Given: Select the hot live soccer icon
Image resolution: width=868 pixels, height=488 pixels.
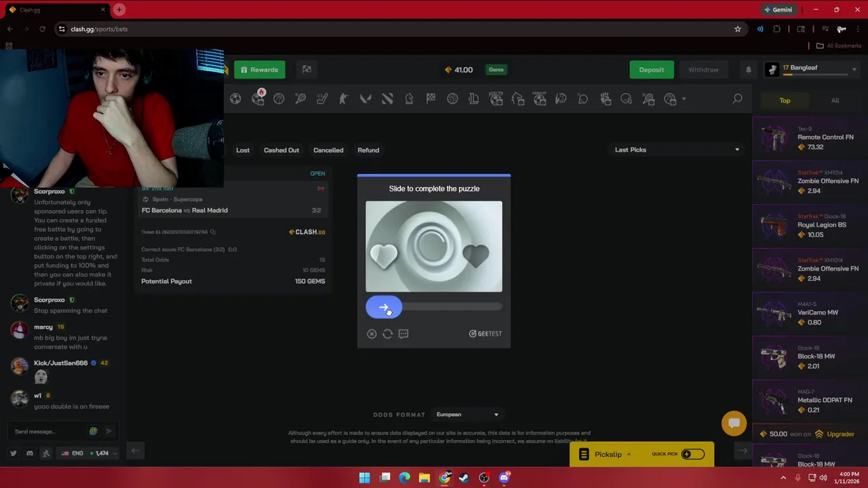Looking at the screenshot, I should click(x=258, y=99).
